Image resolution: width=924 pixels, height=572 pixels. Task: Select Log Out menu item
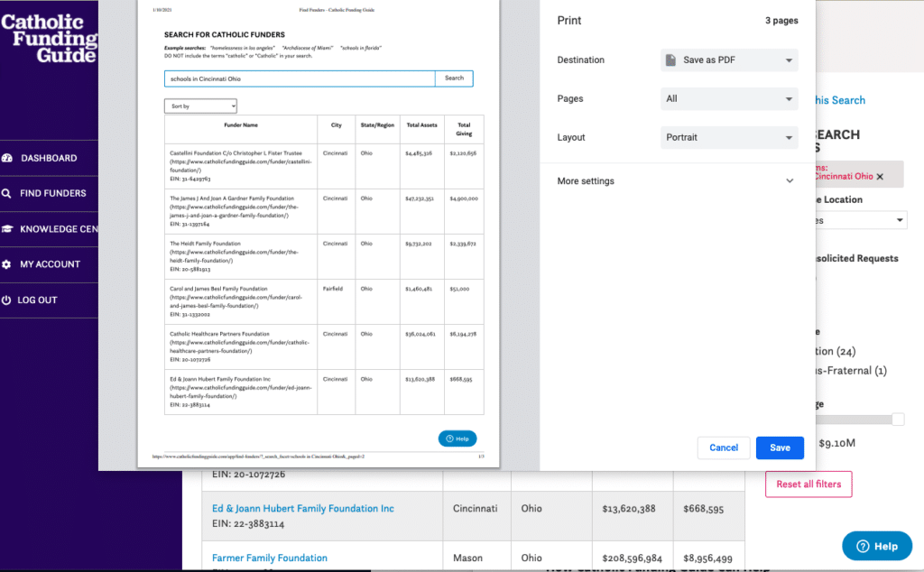(49, 300)
